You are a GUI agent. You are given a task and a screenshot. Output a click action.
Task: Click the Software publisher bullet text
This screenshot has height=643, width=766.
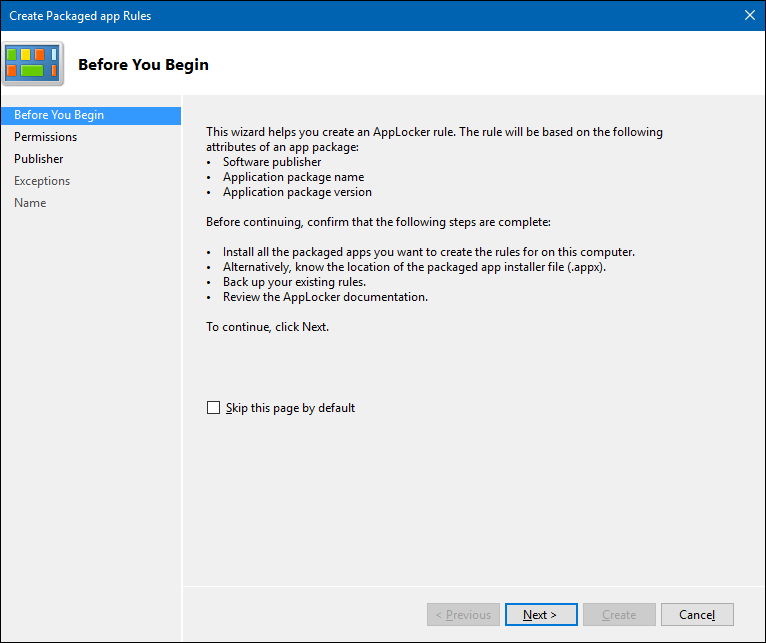272,162
